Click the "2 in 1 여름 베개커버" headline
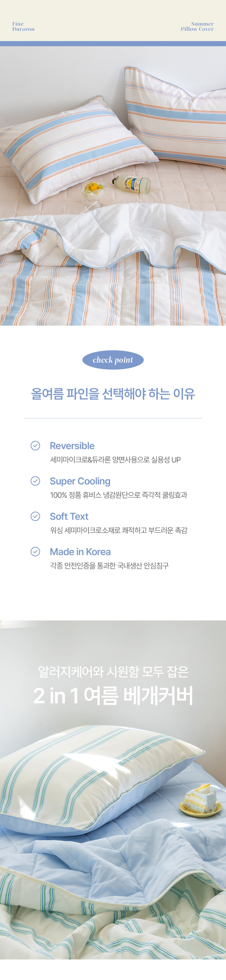 [x=113, y=696]
